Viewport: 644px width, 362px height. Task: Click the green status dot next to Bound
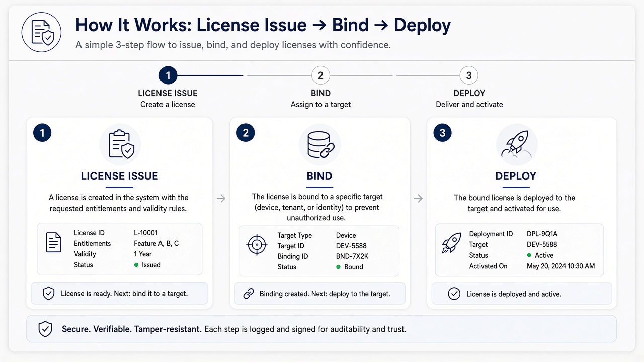click(338, 267)
